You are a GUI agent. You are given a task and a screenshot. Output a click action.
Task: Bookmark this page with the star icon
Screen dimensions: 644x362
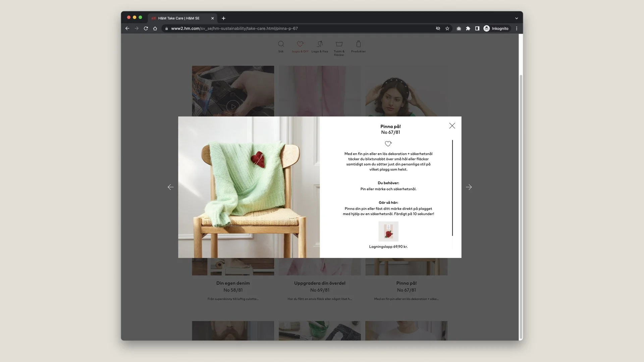point(447,28)
